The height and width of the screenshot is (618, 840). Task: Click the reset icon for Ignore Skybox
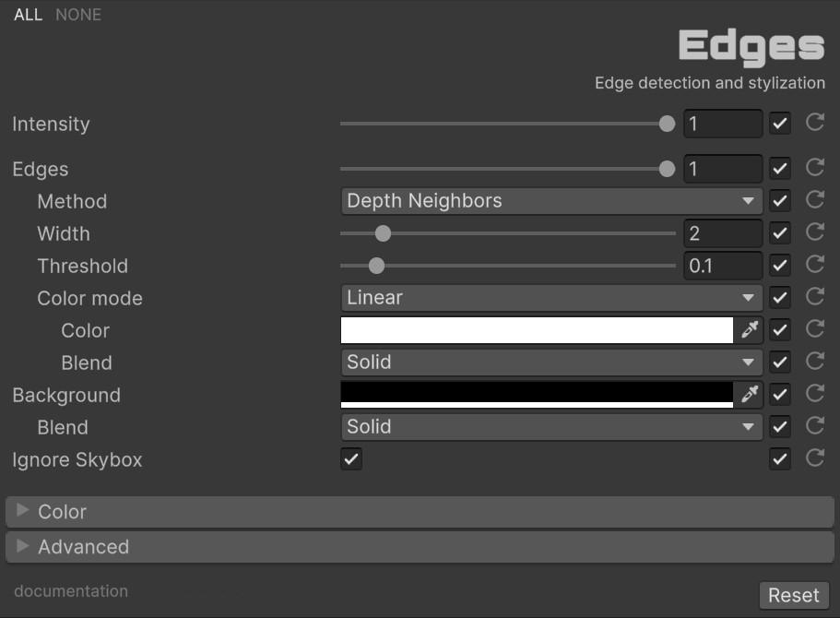814,458
